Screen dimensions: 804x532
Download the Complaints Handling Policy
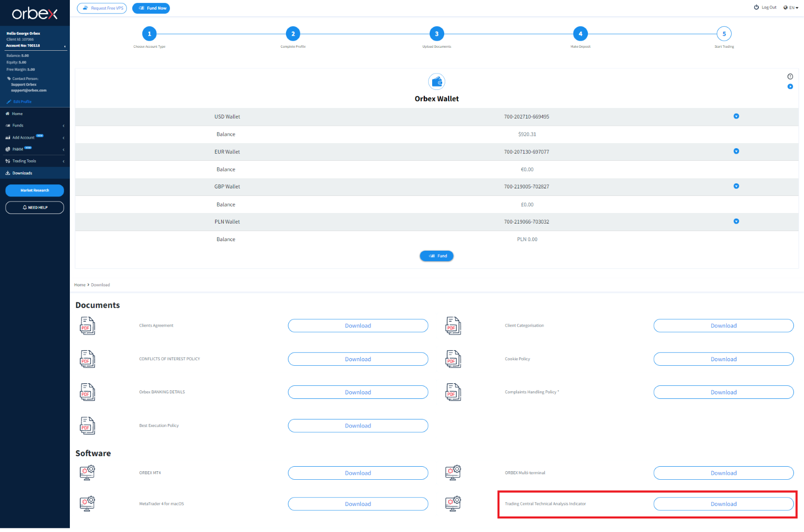724,392
